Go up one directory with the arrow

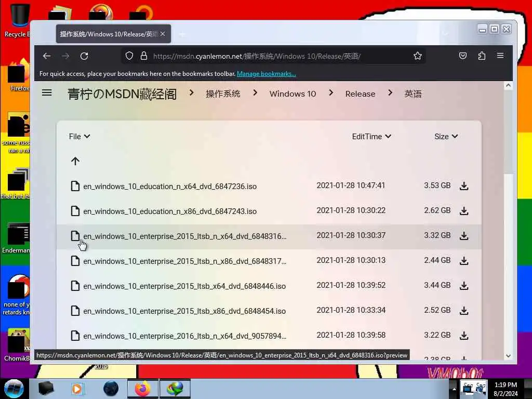75,161
